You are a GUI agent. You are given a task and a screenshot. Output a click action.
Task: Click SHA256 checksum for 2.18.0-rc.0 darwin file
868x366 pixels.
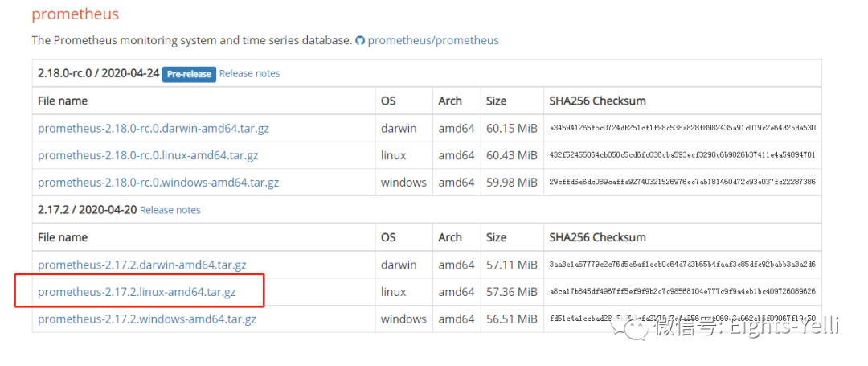tap(682, 128)
